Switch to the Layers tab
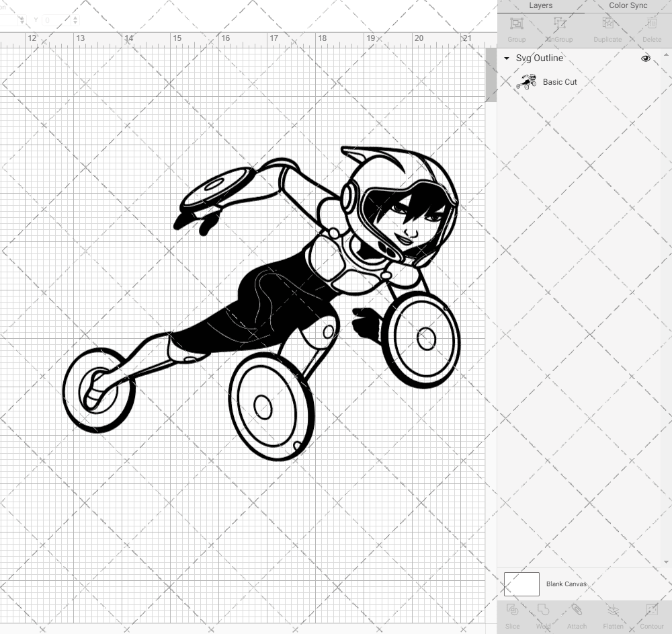672x634 pixels. point(540,5)
